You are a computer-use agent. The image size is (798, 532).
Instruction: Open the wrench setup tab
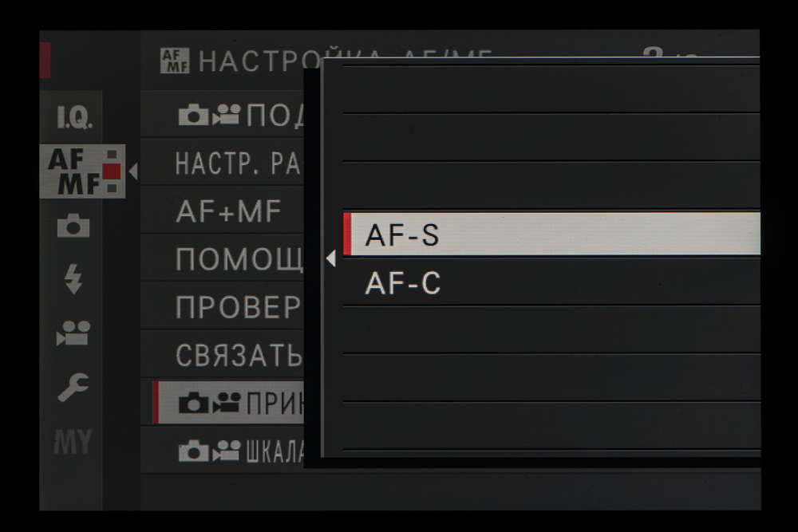(73, 387)
